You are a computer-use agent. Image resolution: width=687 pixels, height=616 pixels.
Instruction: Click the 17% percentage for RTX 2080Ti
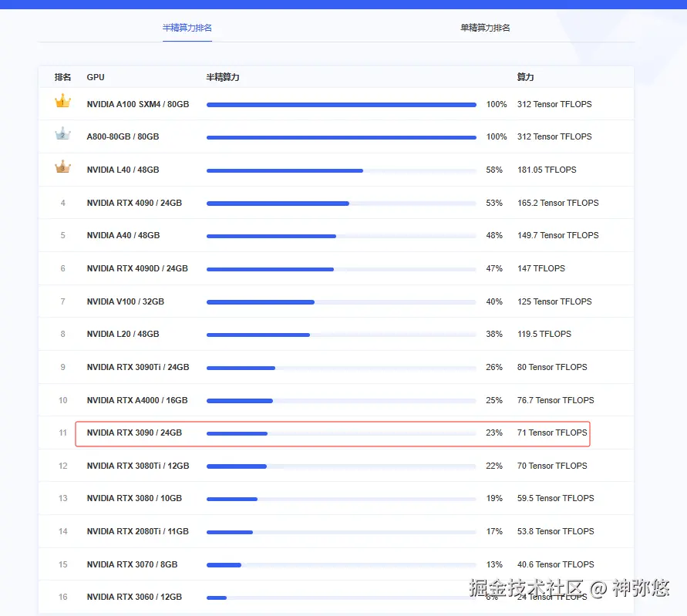coord(494,531)
